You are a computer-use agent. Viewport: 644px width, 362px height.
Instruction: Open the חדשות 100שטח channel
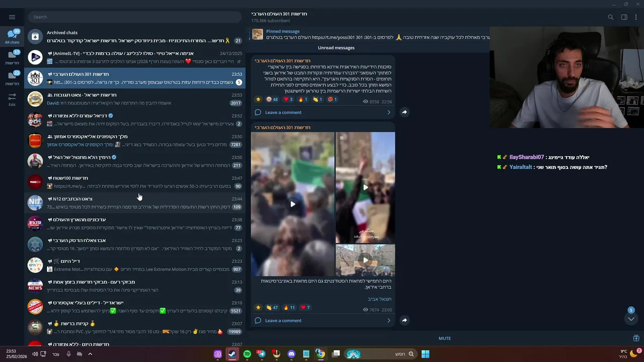[135, 182]
